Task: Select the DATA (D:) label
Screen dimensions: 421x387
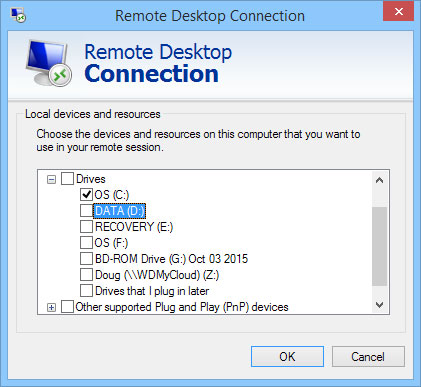Action: point(119,211)
